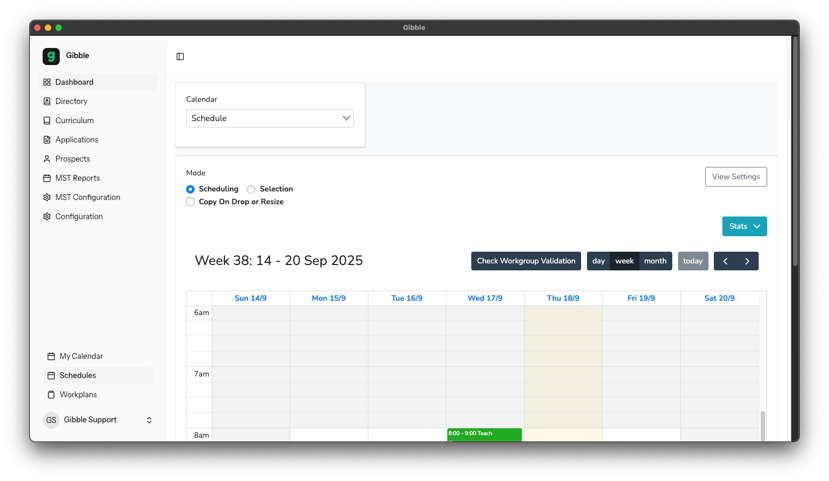Open My Calendar in sidebar
Image resolution: width=829 pixels, height=481 pixels.
[x=80, y=356]
